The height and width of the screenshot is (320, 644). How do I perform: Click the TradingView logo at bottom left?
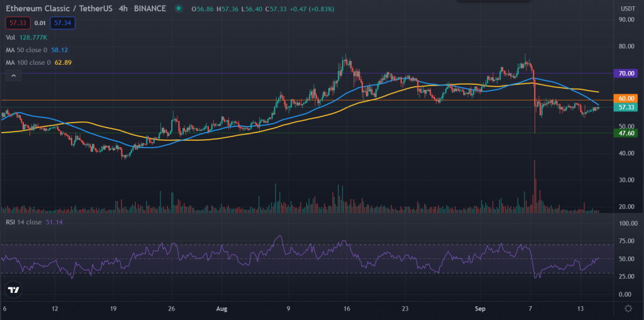click(x=14, y=290)
